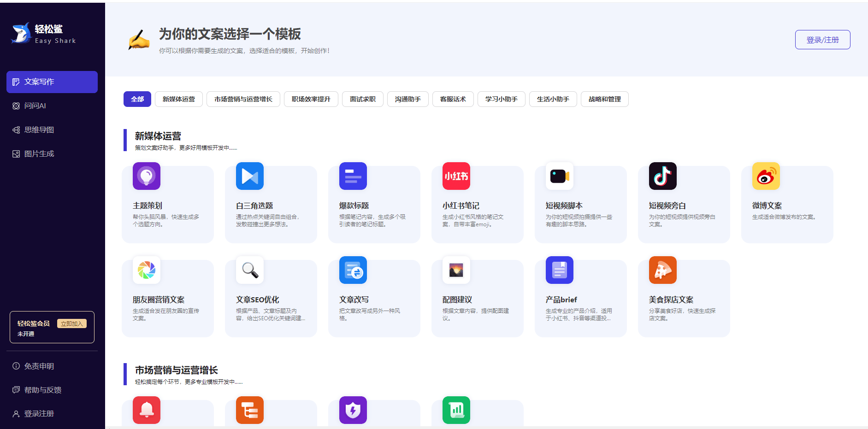This screenshot has height=429, width=868.
Task: Click the 微博文案 Weibo icon
Action: tap(765, 176)
